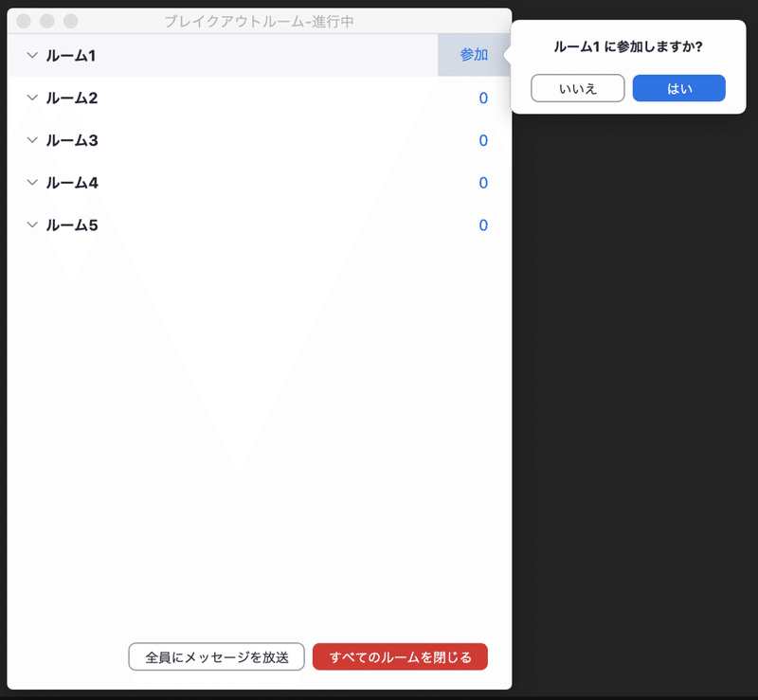Click participant count 0 of ルーム4
The image size is (758, 700).
tap(483, 183)
